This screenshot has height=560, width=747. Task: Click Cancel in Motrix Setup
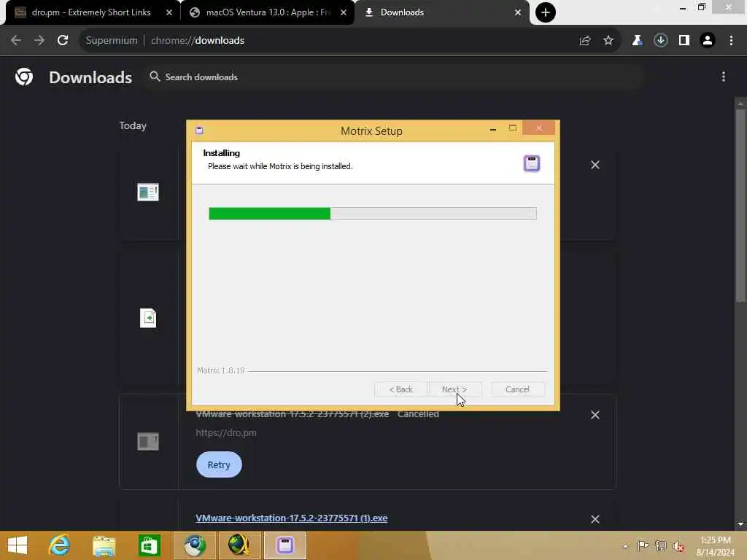517,389
